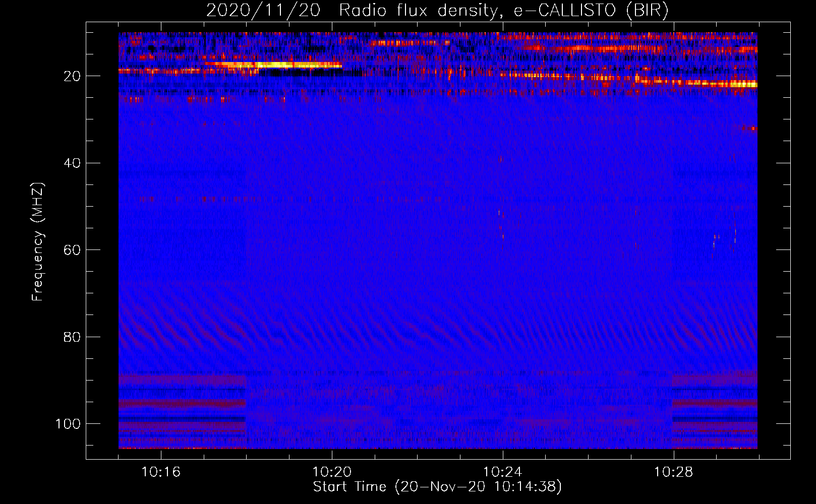Click the bright yellow emission band near 18 MHz

click(275, 65)
